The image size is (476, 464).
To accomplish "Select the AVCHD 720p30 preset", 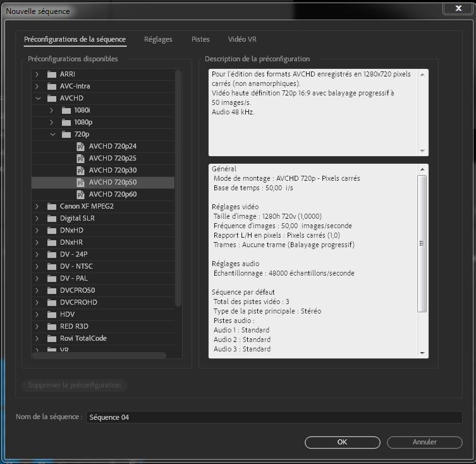I will click(103, 170).
